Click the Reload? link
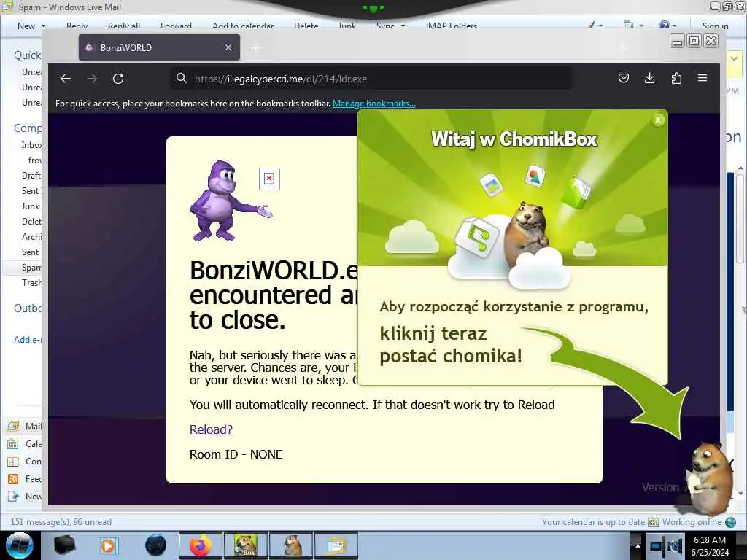 211,429
